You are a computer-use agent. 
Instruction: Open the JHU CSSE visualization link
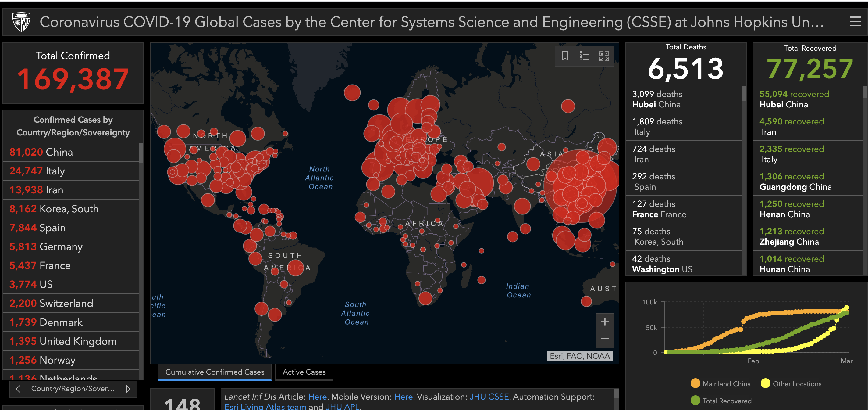pos(489,397)
